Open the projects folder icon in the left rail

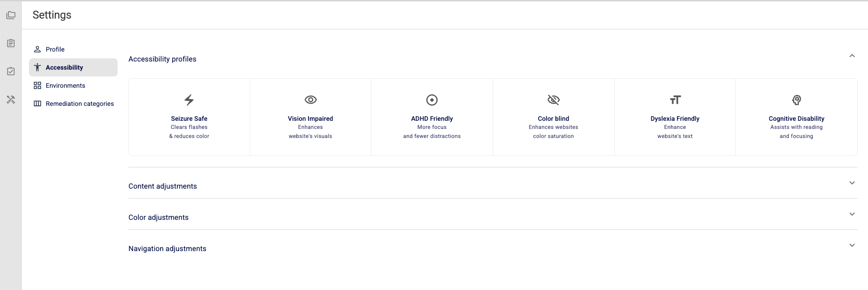point(11,15)
